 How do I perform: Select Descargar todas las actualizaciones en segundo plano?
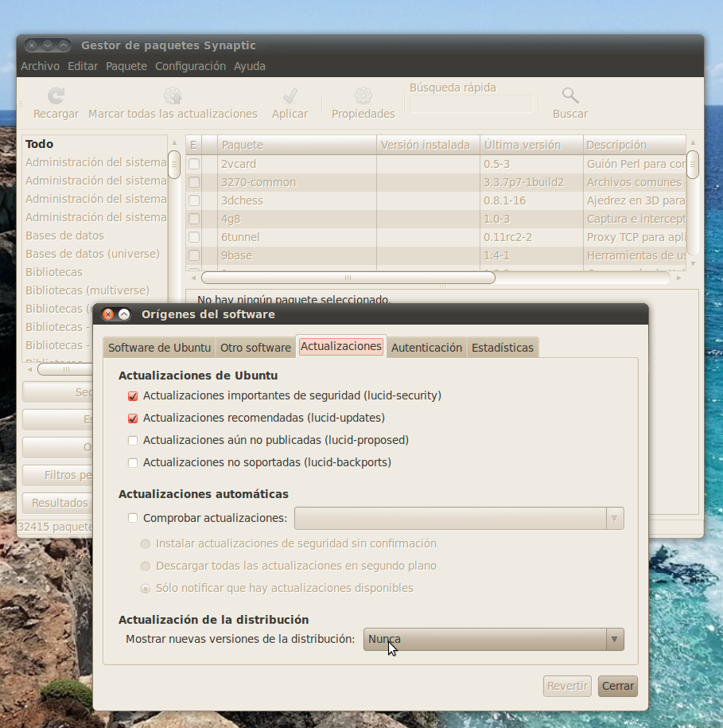point(146,566)
